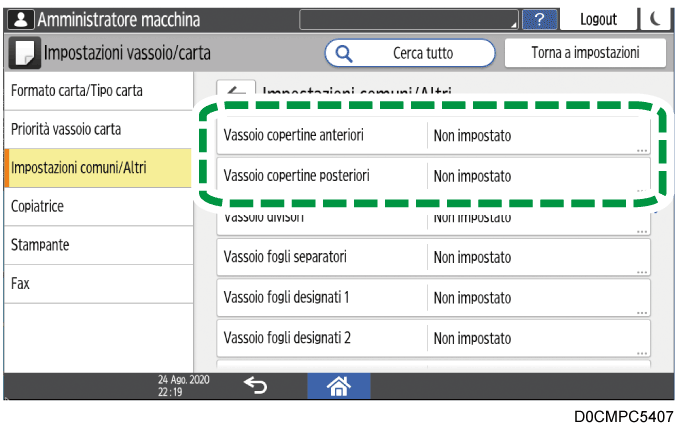679x427 pixels.
Task: Click the back arrow beside Impostazioni comuni/Altri heading
Action: pyautogui.click(x=238, y=88)
